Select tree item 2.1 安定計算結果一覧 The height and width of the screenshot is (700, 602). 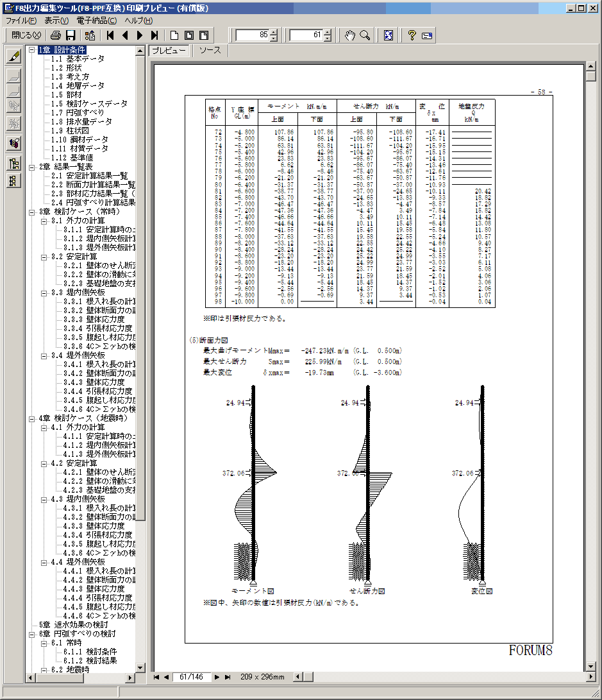pos(90,175)
